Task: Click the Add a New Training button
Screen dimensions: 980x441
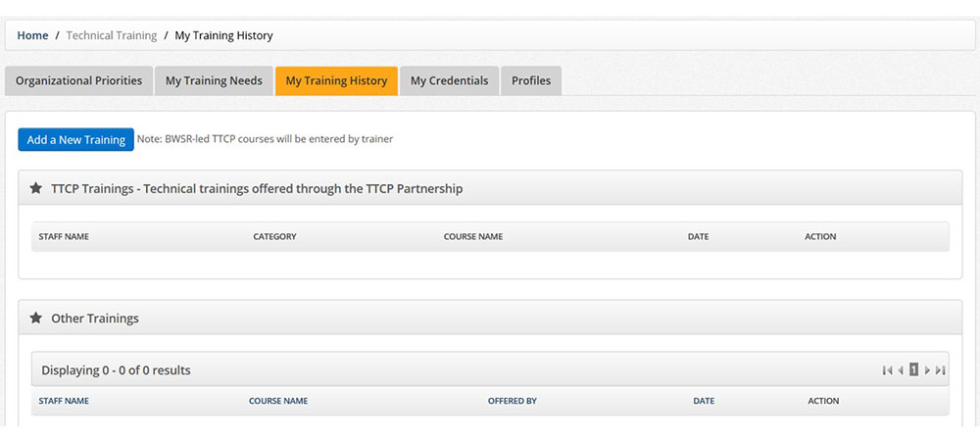Action: [x=75, y=139]
